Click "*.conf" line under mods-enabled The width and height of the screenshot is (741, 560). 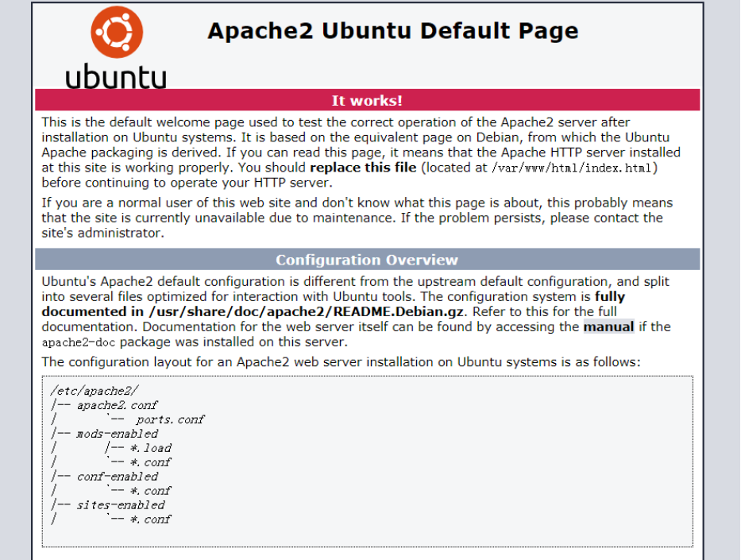(151, 462)
